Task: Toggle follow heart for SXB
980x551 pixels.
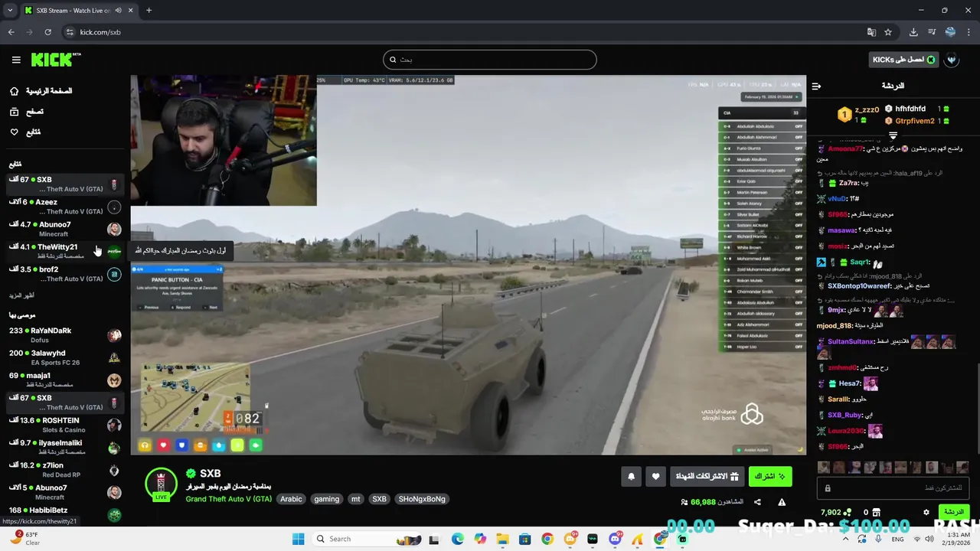Action: 655,476
